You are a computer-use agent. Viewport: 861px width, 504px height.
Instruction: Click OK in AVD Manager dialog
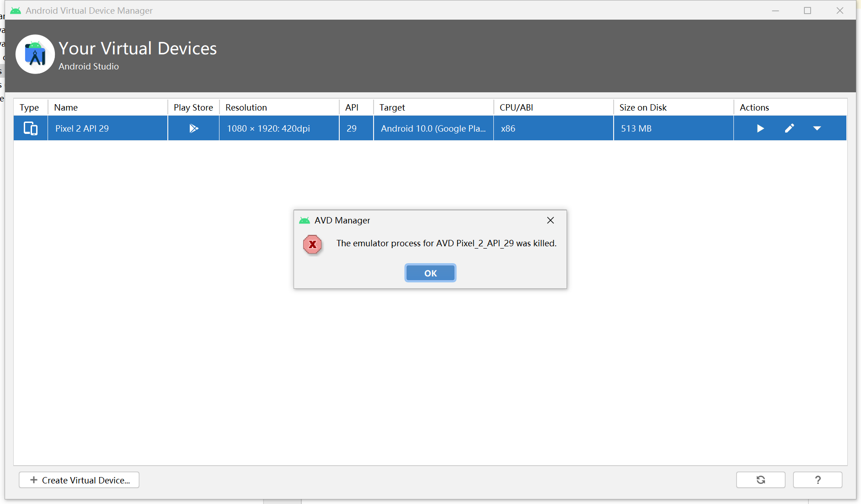tap(430, 273)
